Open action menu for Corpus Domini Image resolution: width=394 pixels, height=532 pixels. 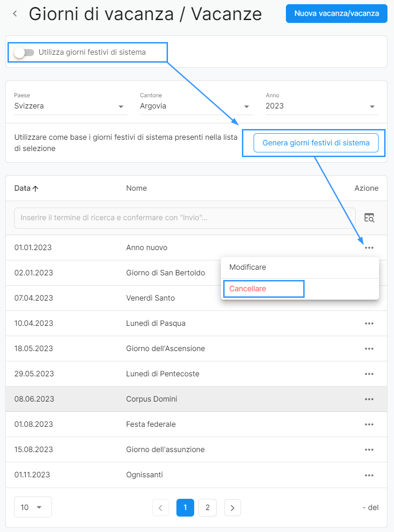tap(369, 399)
